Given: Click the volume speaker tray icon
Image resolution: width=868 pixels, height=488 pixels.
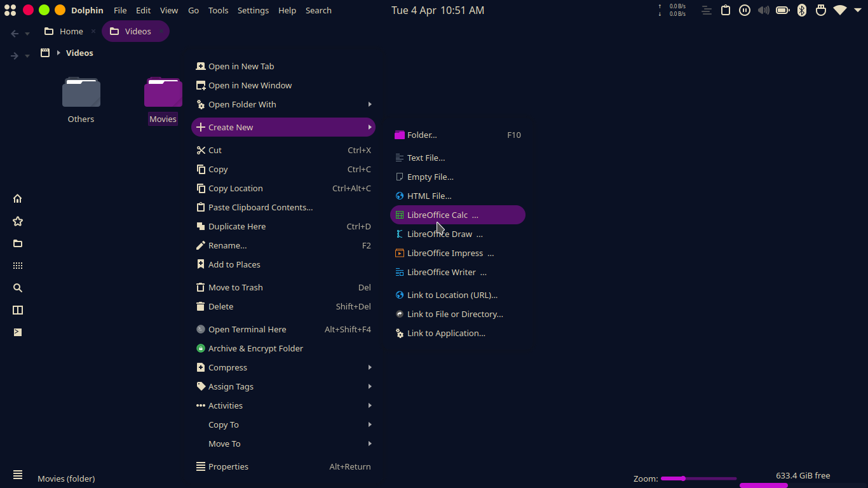Looking at the screenshot, I should [x=764, y=10].
